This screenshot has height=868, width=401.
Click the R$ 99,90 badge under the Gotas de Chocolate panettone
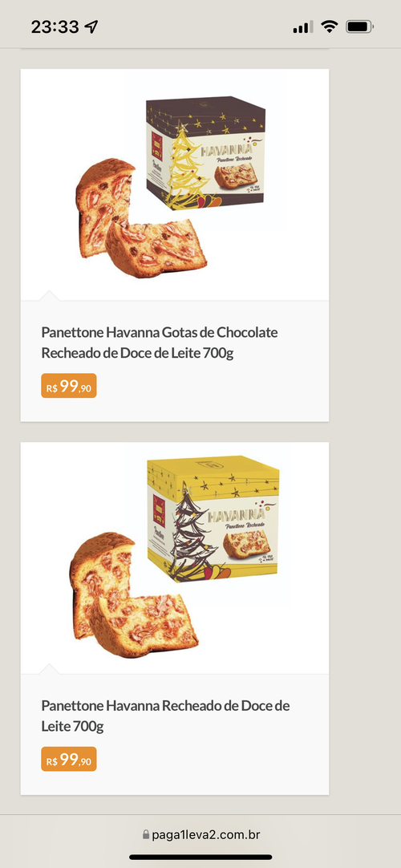point(69,386)
